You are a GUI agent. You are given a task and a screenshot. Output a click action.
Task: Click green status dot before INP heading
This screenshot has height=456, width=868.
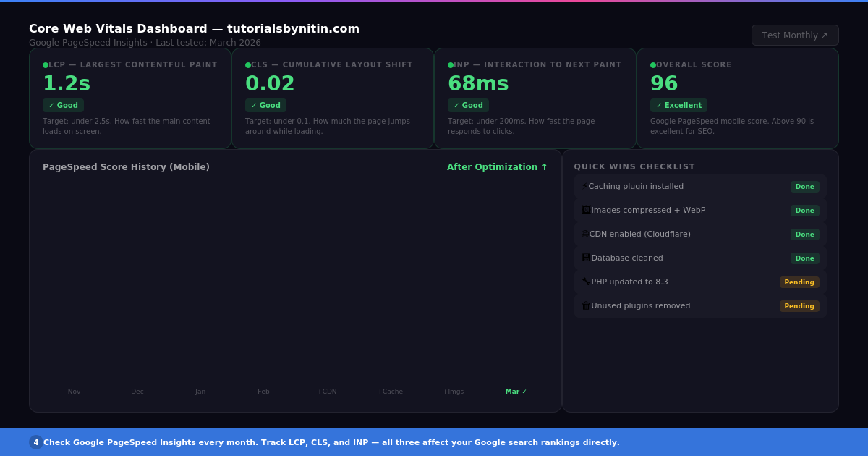[451, 65]
